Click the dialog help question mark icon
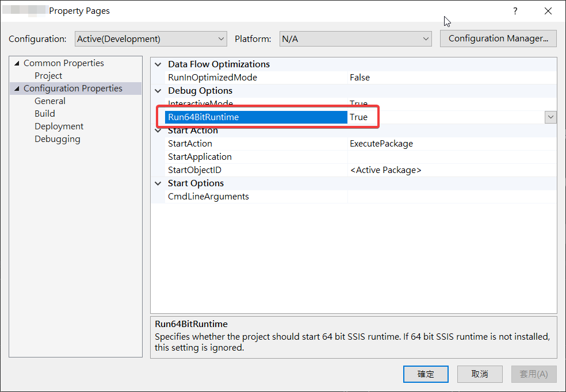566x392 pixels. click(x=515, y=10)
